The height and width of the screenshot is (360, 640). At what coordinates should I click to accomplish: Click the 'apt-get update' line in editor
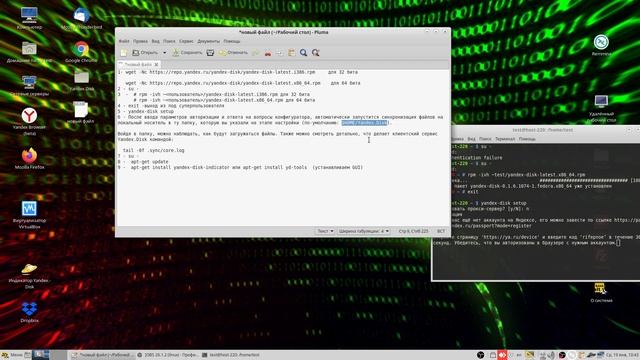(149, 162)
